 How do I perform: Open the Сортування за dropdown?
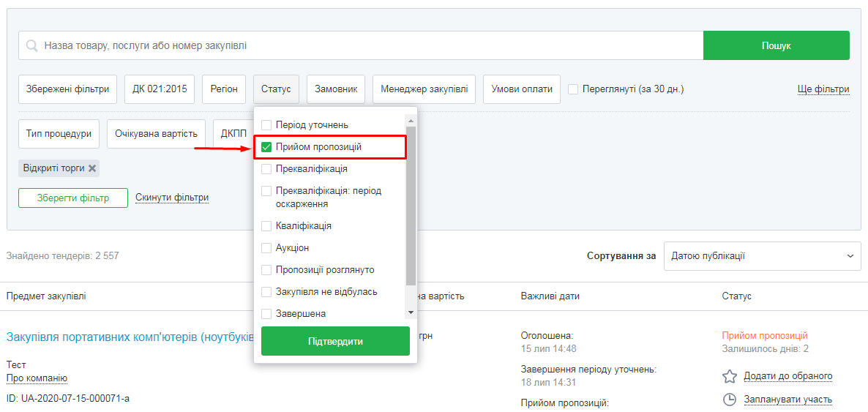(x=762, y=256)
